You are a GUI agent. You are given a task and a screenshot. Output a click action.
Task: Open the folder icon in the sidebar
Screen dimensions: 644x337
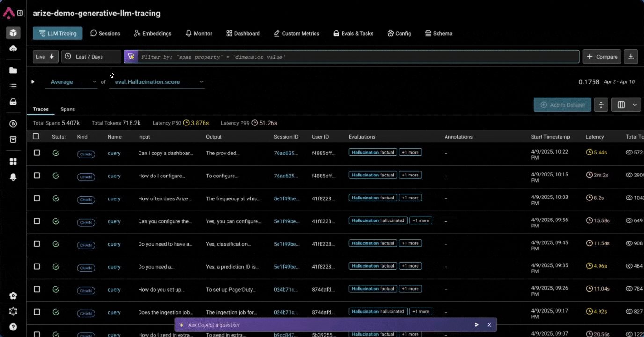[13, 71]
